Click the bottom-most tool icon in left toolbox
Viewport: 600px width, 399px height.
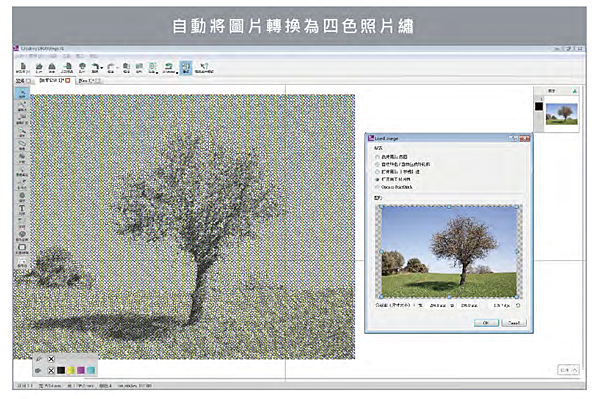tap(22, 262)
